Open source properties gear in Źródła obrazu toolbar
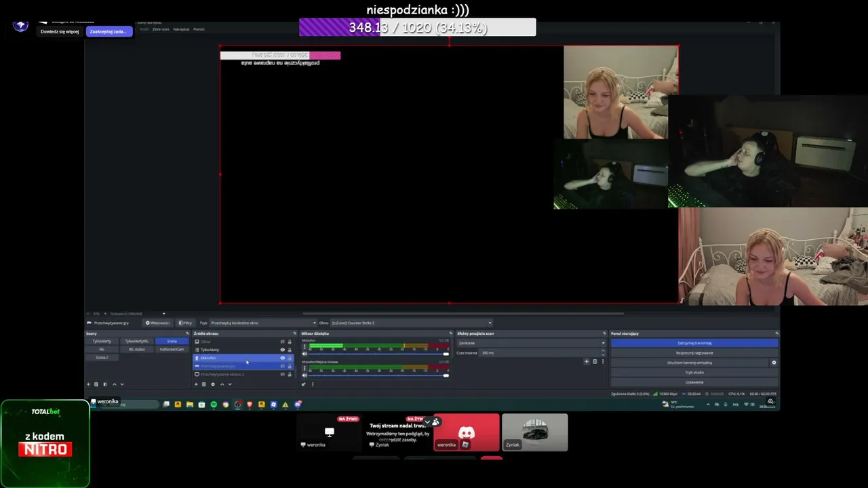 click(x=213, y=384)
